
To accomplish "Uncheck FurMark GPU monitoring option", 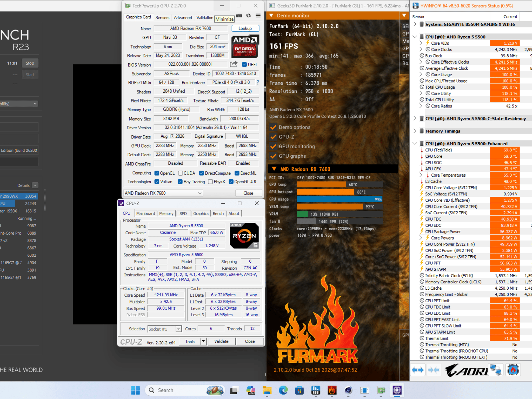I will [273, 147].
